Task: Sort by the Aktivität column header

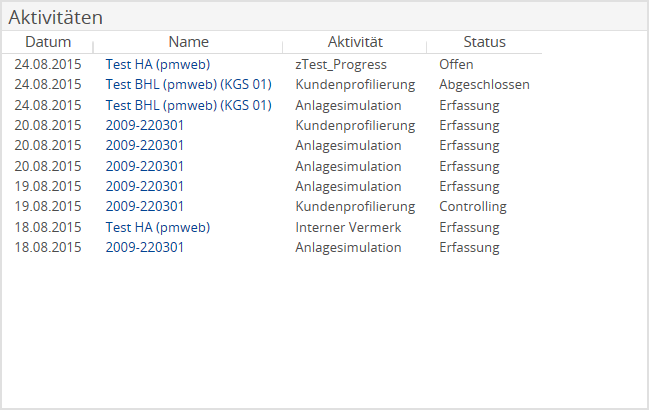Action: tap(355, 42)
